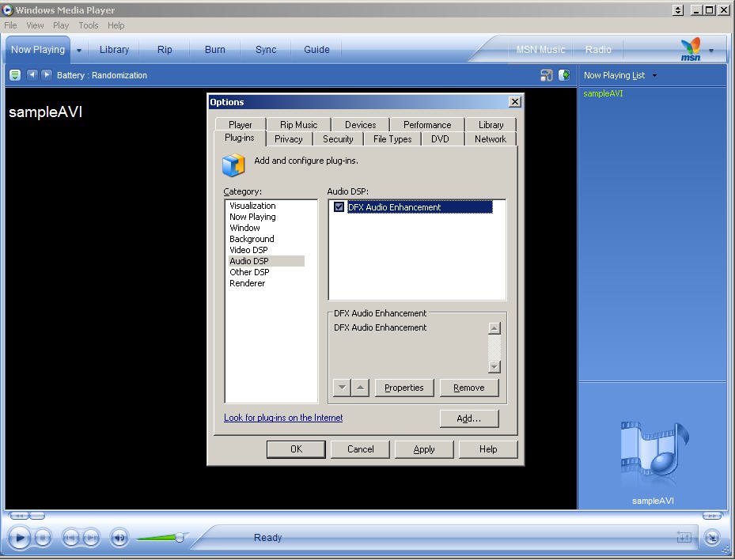Switch to the Burn tab

tap(214, 50)
